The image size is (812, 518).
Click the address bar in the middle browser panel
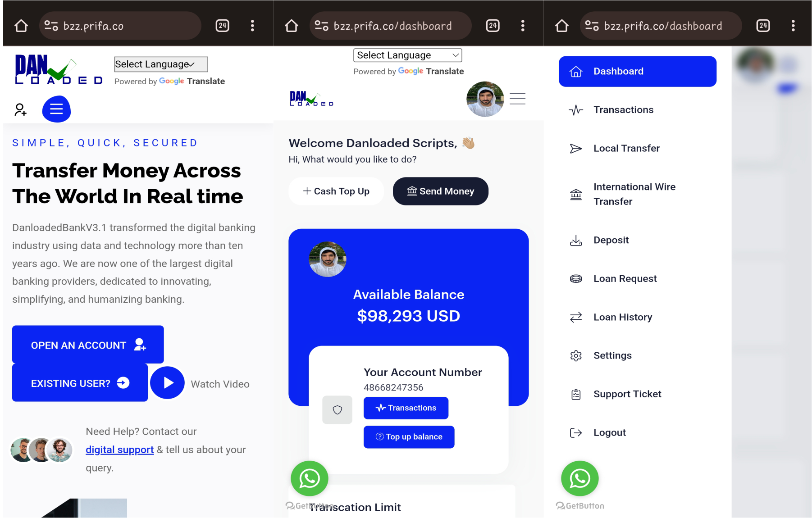point(391,26)
